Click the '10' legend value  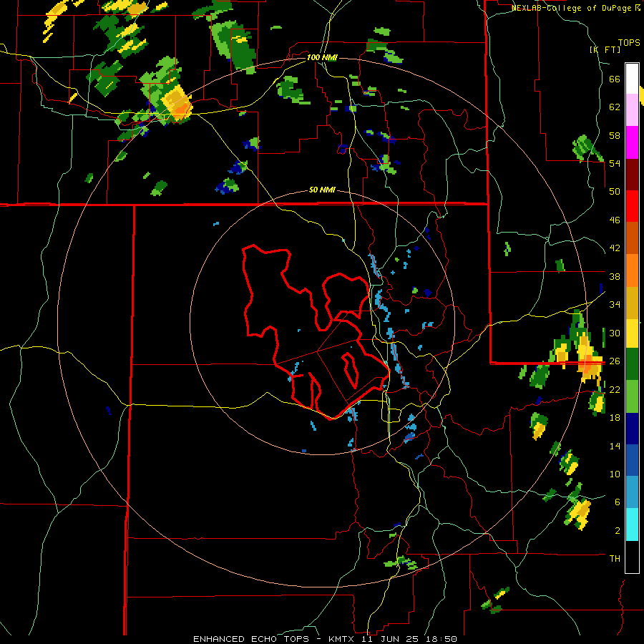tap(615, 474)
